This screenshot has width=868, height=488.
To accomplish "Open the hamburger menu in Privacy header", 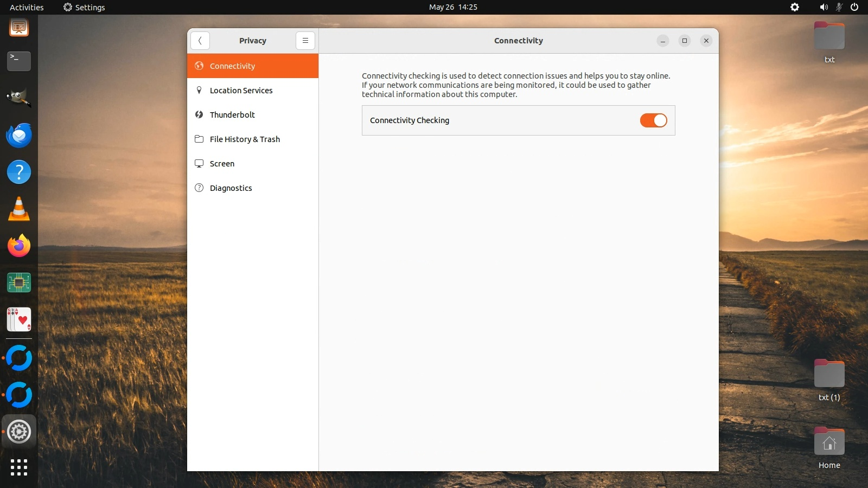I will point(305,41).
